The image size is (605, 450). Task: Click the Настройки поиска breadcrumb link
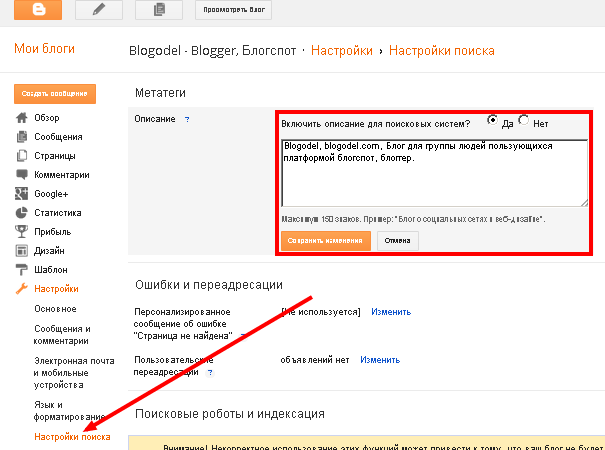tap(442, 51)
